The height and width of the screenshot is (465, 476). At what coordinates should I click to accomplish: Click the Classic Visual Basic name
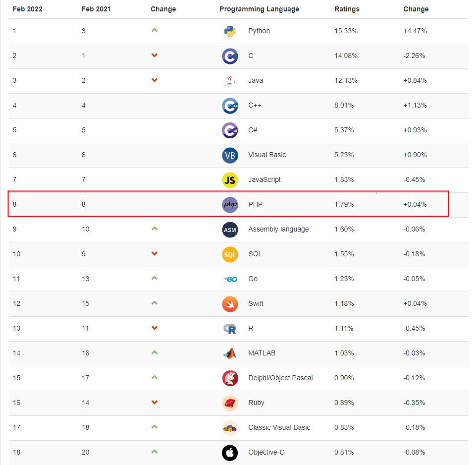(279, 427)
